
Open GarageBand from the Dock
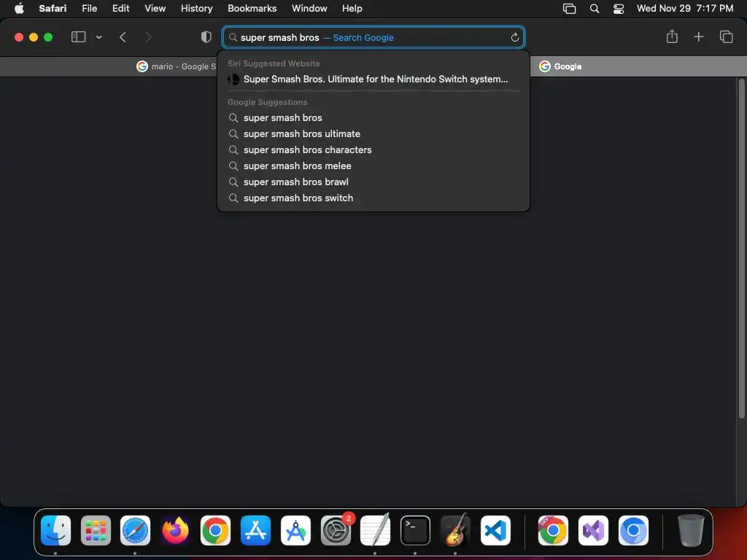point(455,531)
